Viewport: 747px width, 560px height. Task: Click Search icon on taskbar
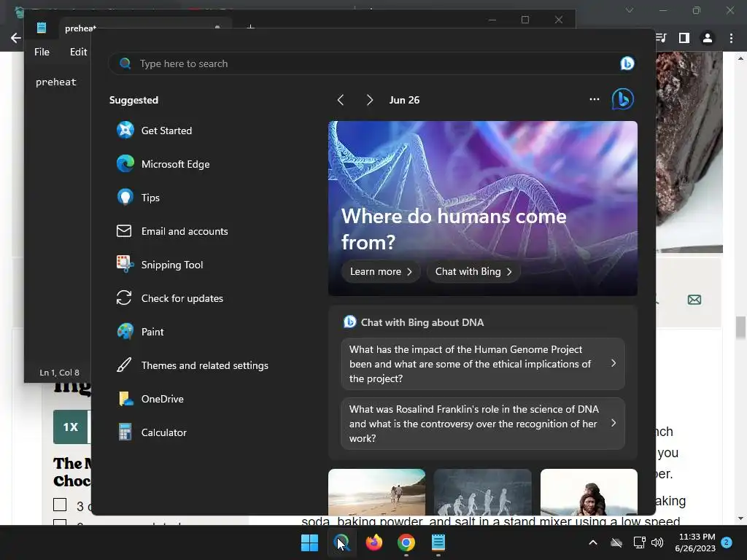point(341,542)
